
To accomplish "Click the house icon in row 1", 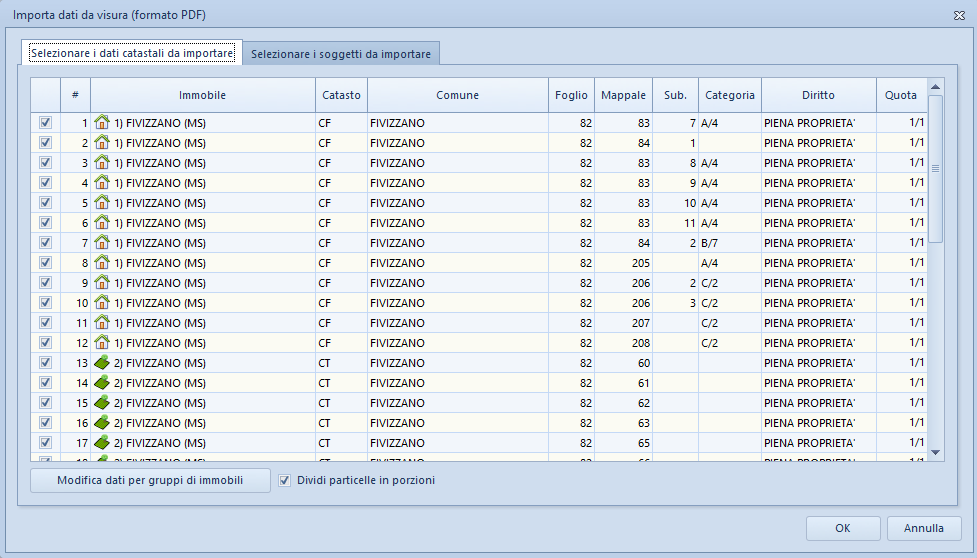I will 102,123.
